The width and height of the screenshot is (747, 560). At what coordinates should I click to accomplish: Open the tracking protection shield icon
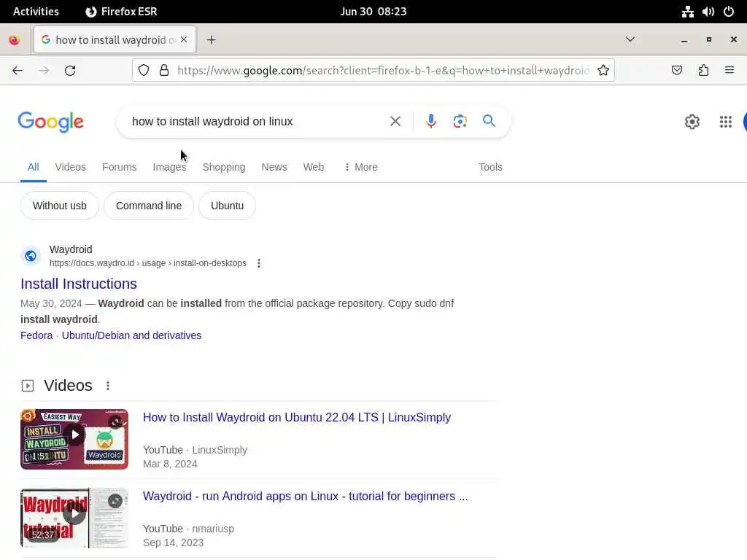[144, 71]
